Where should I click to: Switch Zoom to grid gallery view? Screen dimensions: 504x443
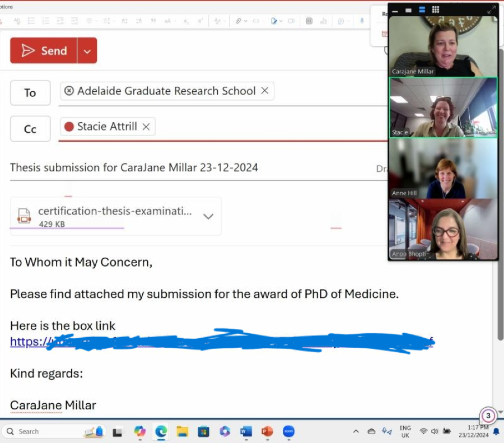pos(435,10)
